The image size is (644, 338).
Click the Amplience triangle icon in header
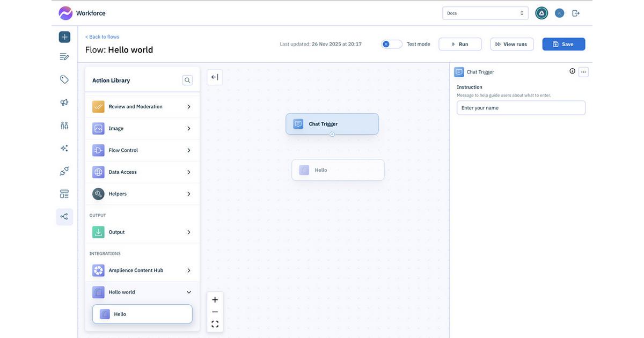click(x=541, y=13)
